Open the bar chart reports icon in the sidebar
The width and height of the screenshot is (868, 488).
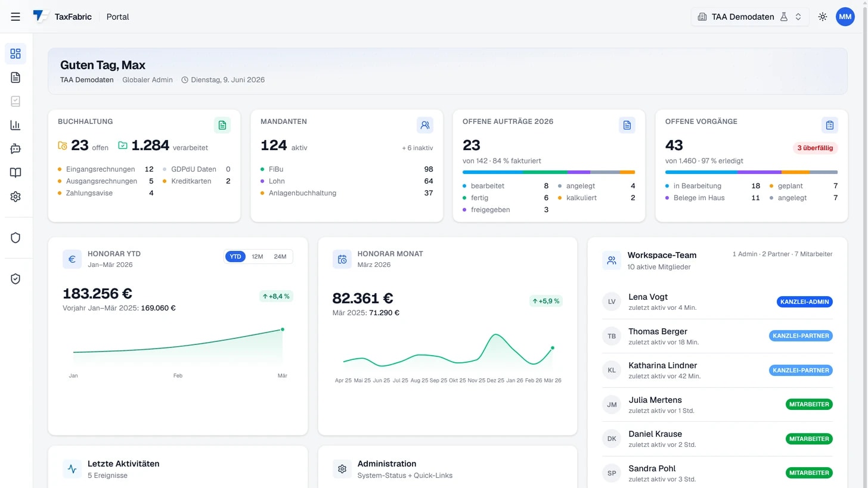pyautogui.click(x=15, y=125)
